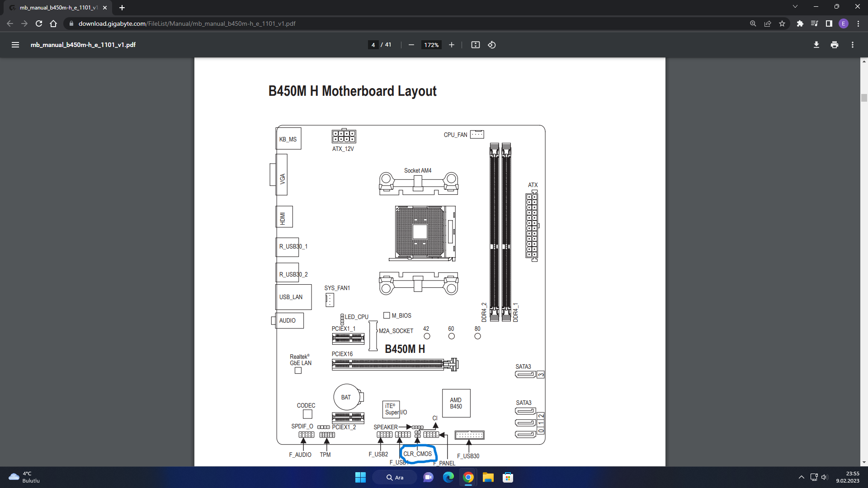This screenshot has width=868, height=488.
Task: Click the F_USB2 label
Action: point(378,454)
